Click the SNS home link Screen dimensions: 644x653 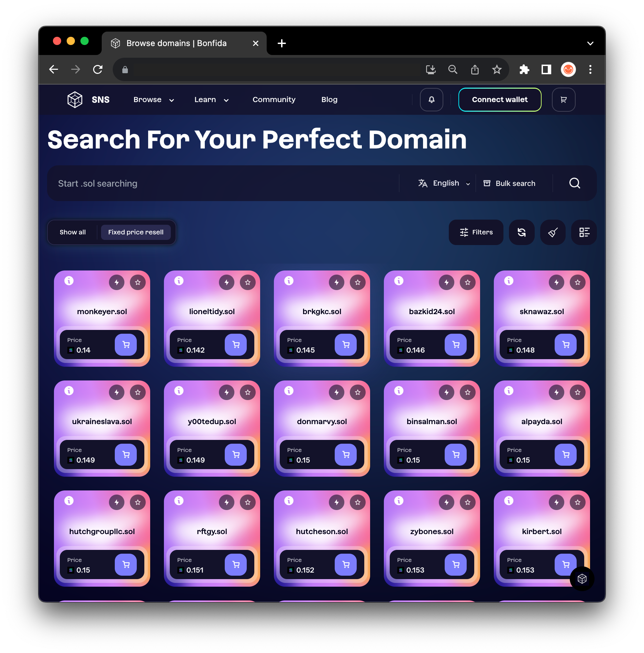click(100, 100)
